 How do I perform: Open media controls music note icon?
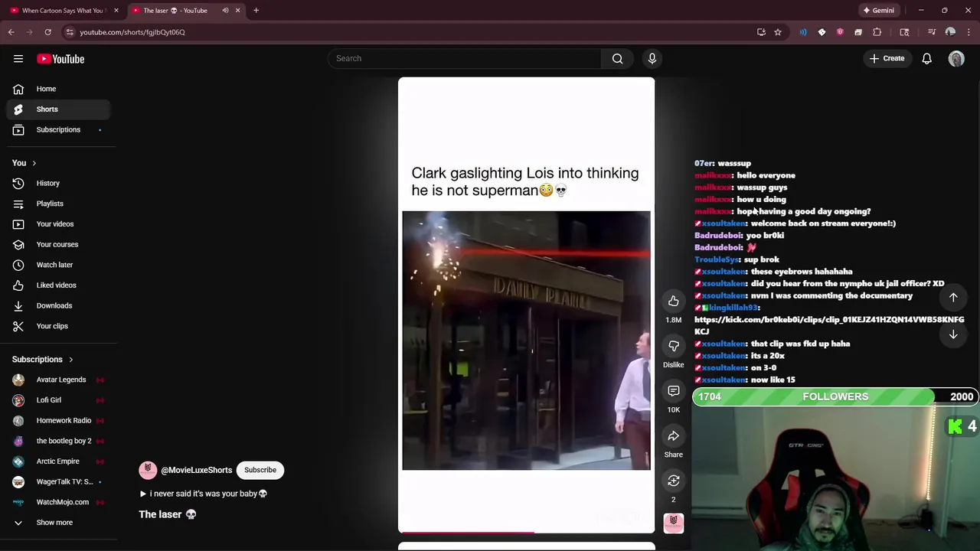[x=932, y=32]
